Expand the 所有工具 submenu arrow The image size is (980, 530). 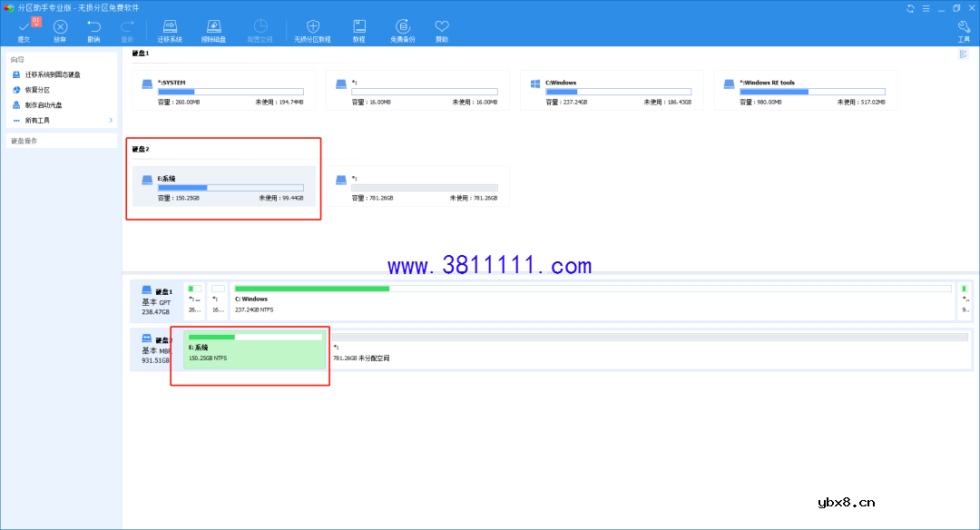tap(111, 120)
